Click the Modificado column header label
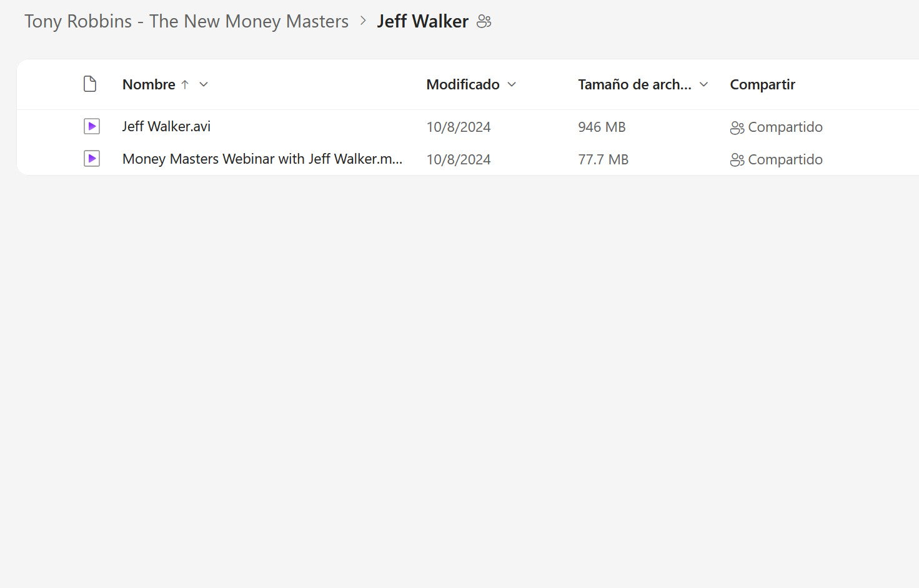This screenshot has width=919, height=588. point(462,84)
